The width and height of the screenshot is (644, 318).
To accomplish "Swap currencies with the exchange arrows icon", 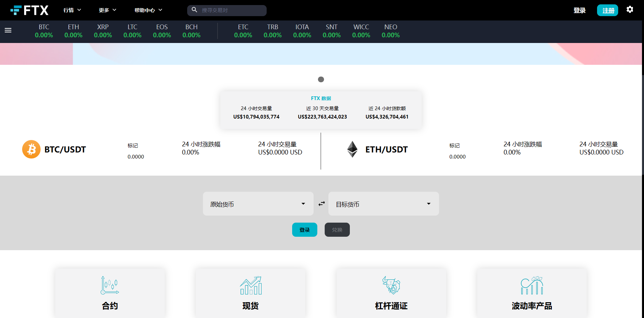I will (x=321, y=204).
